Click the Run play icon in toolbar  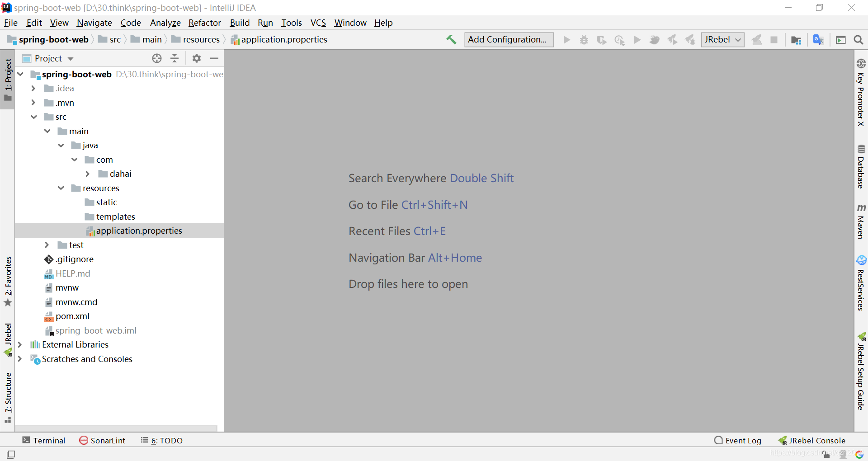click(566, 40)
